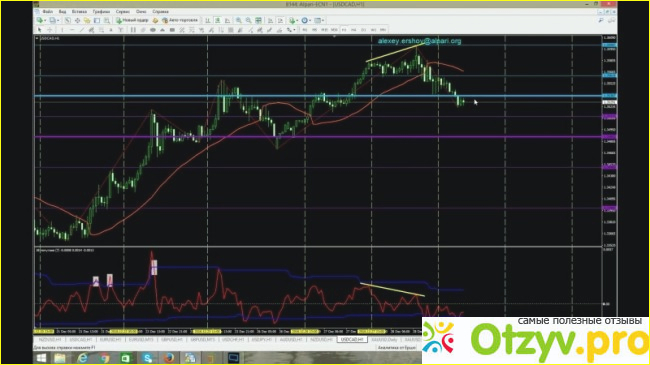Open the Файл menu

pos(48,12)
